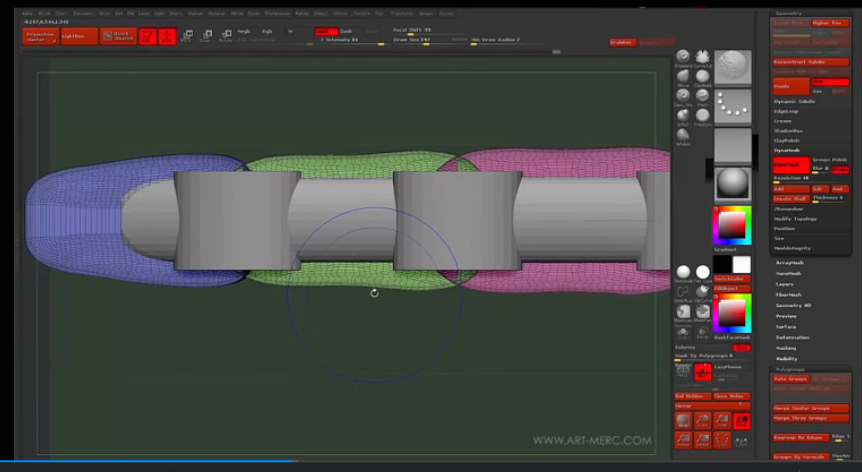Open the Texture menu
This screenshot has height=472, width=862.
tap(361, 13)
